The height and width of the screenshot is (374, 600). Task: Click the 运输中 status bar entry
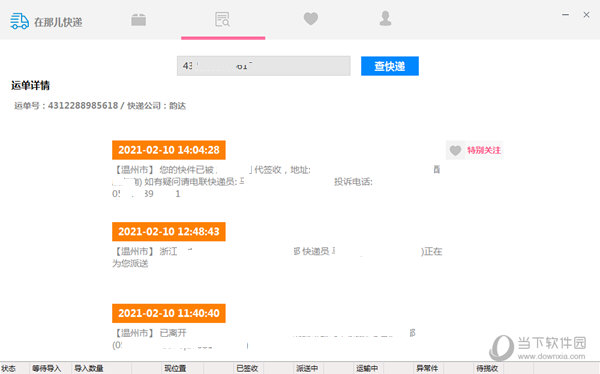pos(367,368)
